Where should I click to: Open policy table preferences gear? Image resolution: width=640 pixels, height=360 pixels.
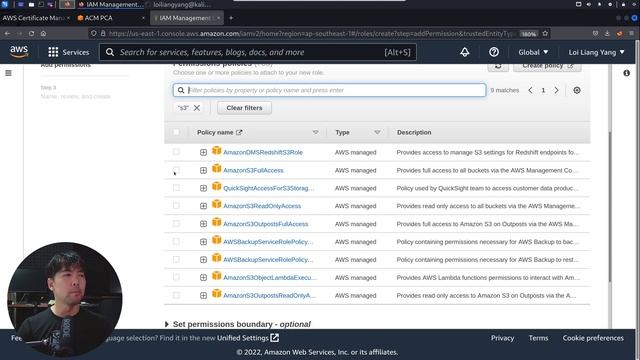coord(577,90)
